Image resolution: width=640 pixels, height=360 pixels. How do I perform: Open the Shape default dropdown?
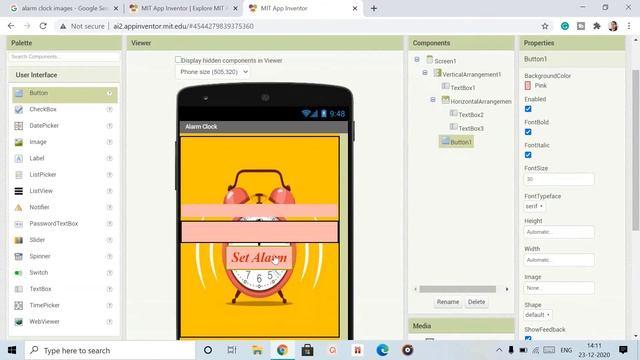click(538, 315)
